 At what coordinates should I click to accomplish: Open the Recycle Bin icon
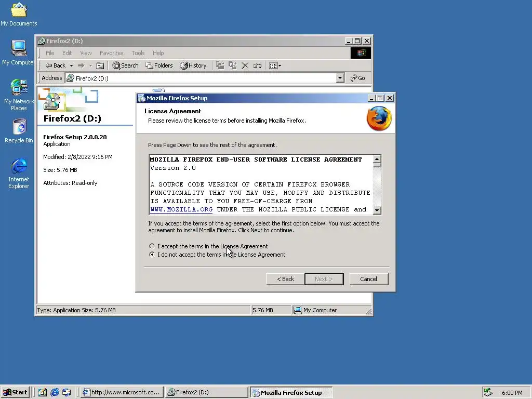[19, 130]
